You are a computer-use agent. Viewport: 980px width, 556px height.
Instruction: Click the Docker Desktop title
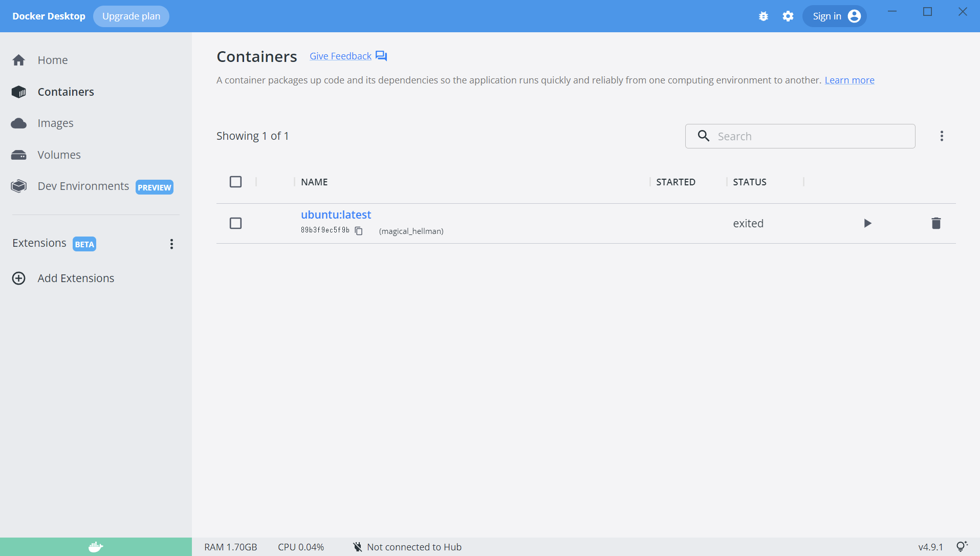pos(49,16)
